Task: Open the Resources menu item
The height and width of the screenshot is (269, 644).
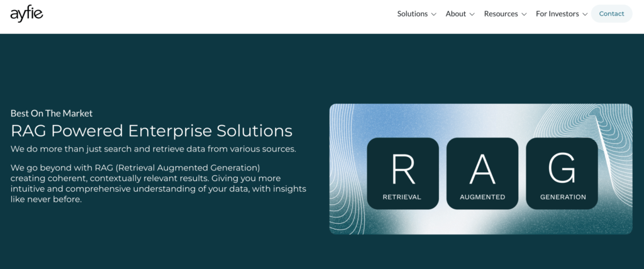Action: (x=501, y=14)
